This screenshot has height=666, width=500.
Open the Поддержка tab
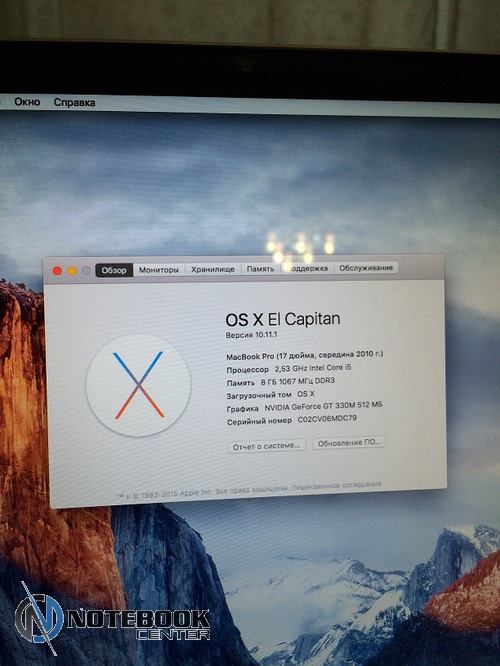point(307,268)
